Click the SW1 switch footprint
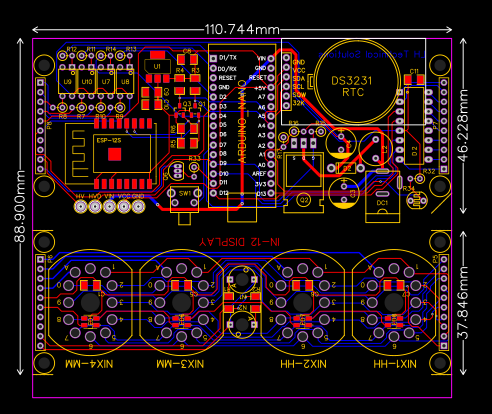 click(x=184, y=199)
